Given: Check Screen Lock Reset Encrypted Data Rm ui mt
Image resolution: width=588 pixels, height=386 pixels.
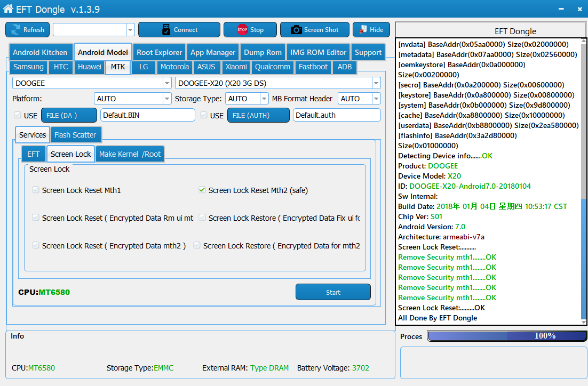Looking at the screenshot, I should [x=36, y=218].
